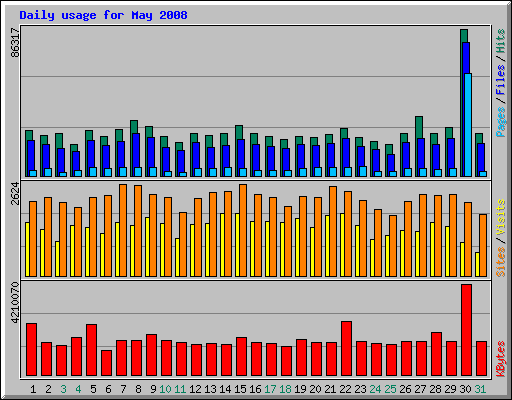
Task: Click the blue 'Files' legend label
Action: point(501,80)
